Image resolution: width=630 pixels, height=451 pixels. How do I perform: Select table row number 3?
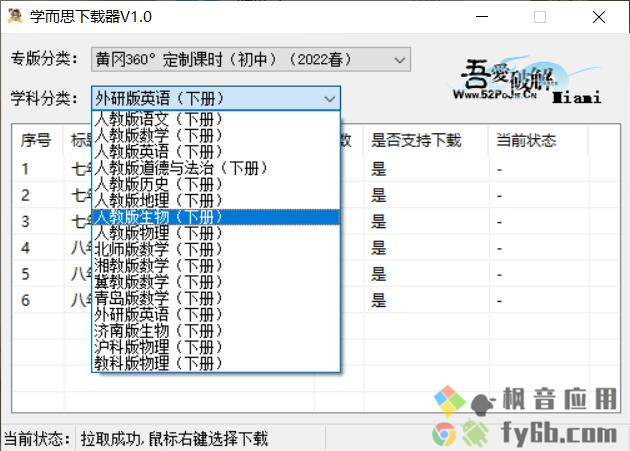pos(315,221)
